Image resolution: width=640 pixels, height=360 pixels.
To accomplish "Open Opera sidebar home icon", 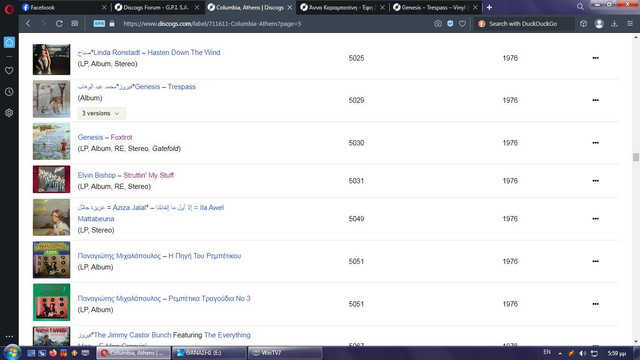I will click(9, 42).
